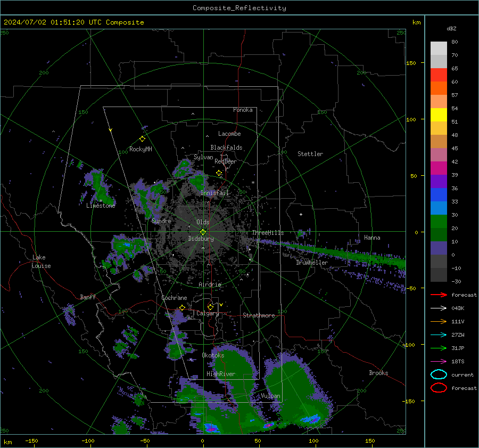The image size is (479, 448).
Task: Click the HighRiver city label
Action: 221,374
